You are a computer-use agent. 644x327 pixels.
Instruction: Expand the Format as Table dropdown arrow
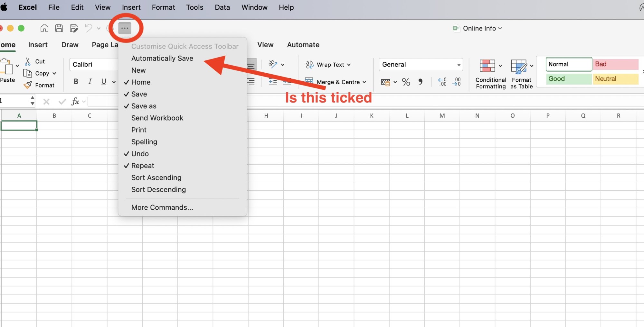click(x=532, y=66)
